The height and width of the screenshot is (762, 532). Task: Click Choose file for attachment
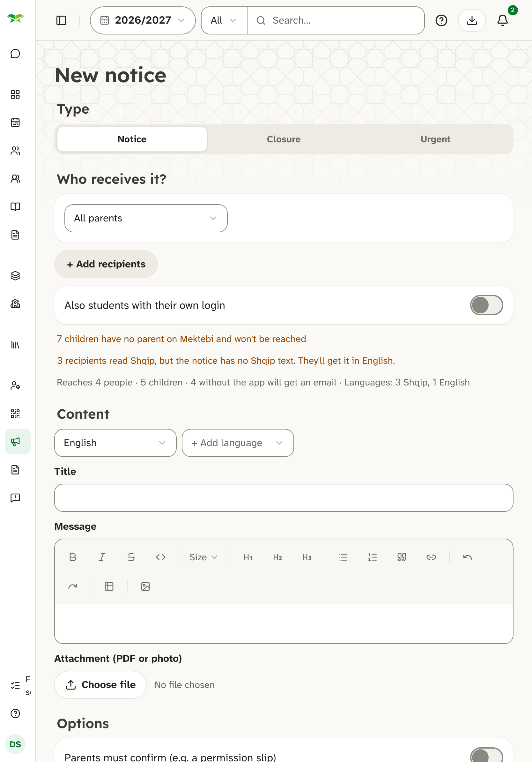click(x=100, y=685)
